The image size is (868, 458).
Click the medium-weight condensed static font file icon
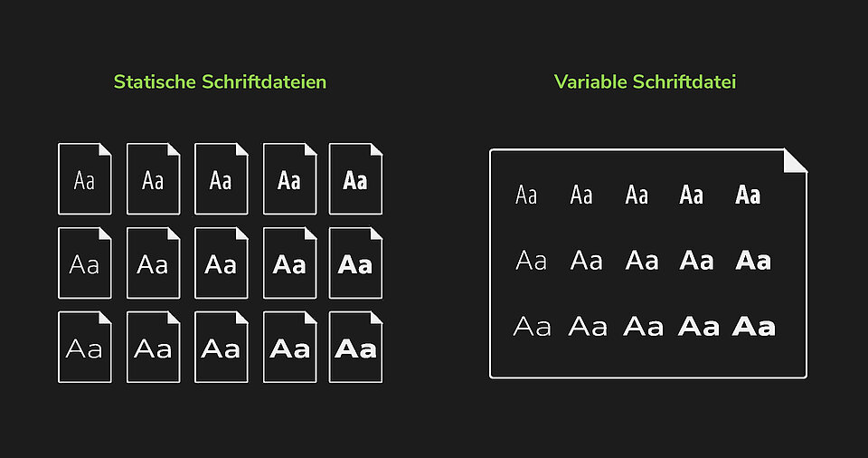(222, 179)
